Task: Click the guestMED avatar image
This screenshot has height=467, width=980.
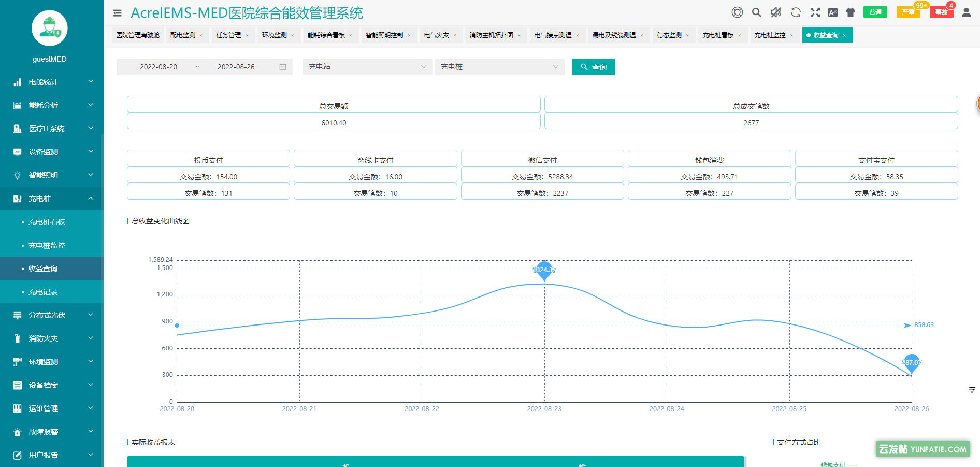Action: click(x=50, y=28)
